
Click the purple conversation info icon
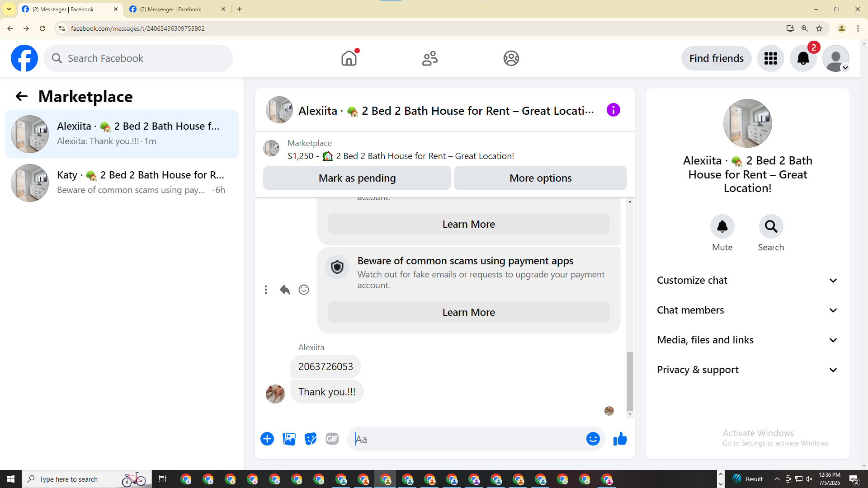pyautogui.click(x=613, y=110)
